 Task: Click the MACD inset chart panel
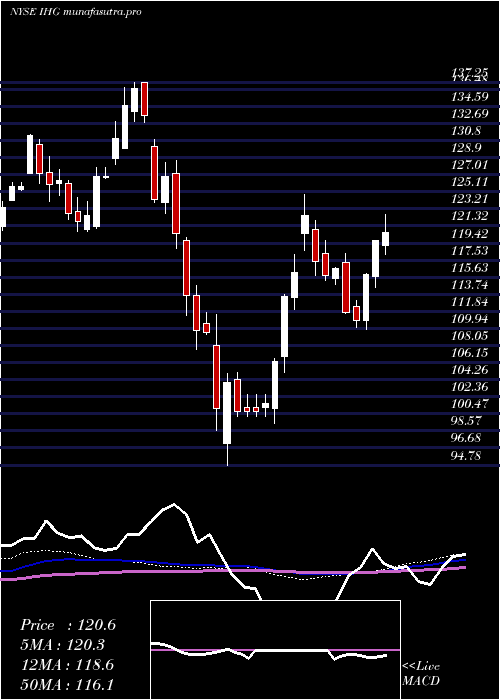click(275, 650)
